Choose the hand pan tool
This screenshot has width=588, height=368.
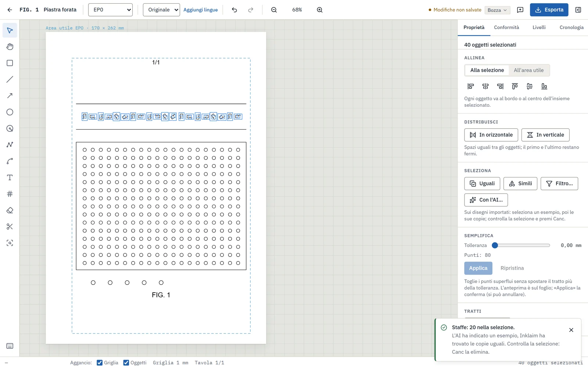[10, 47]
